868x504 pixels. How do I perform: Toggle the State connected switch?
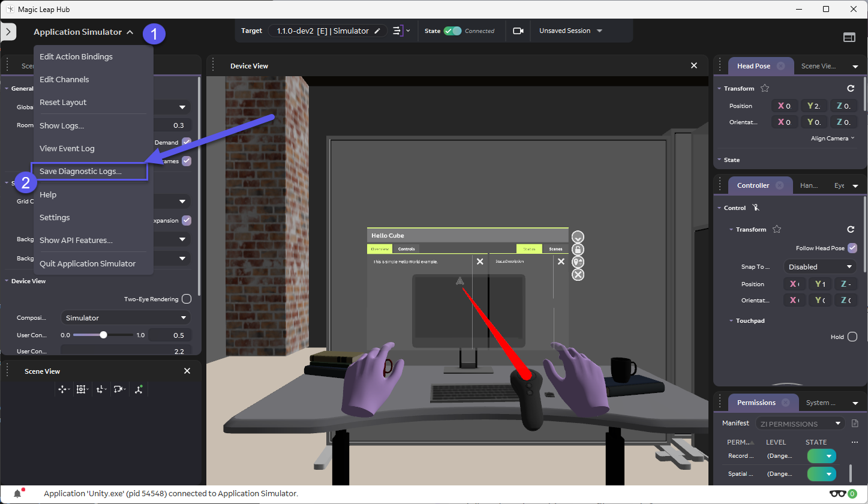[452, 31]
